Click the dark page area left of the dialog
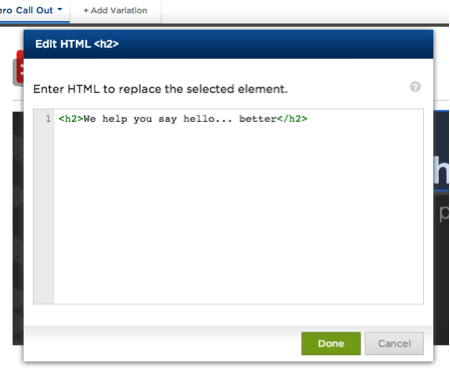The height and width of the screenshot is (375, 450). pyautogui.click(x=18, y=228)
